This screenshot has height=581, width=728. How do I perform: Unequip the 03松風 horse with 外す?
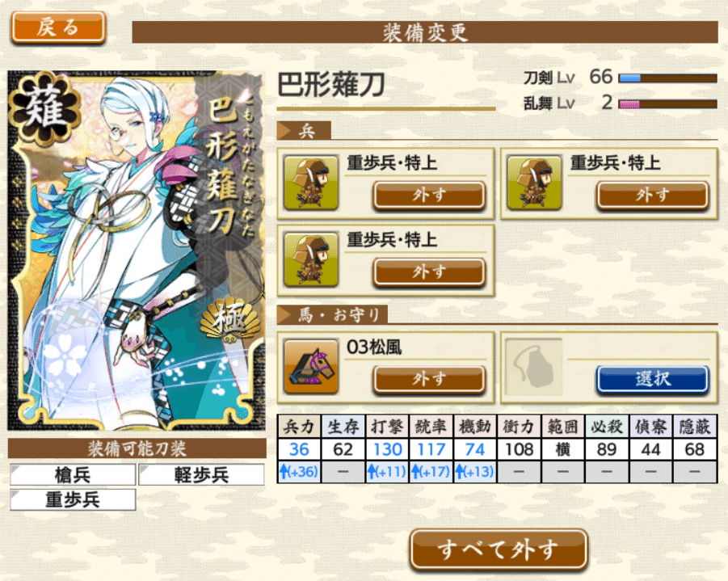(x=430, y=379)
